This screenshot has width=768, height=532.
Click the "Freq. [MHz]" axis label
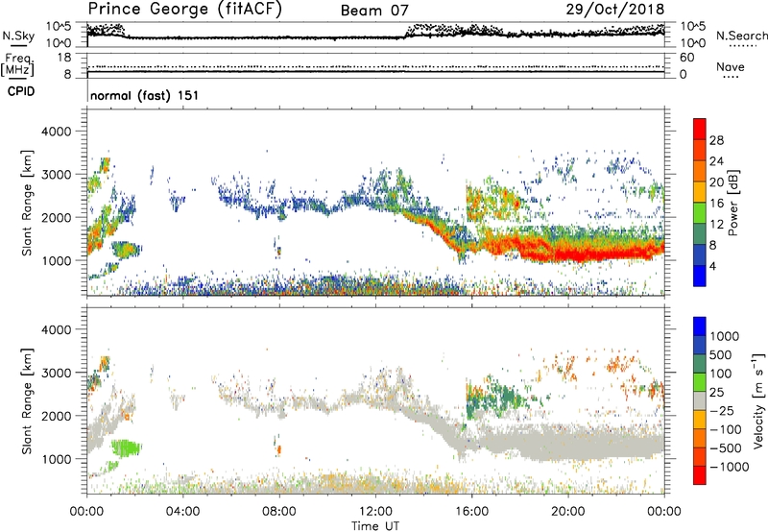pos(17,65)
